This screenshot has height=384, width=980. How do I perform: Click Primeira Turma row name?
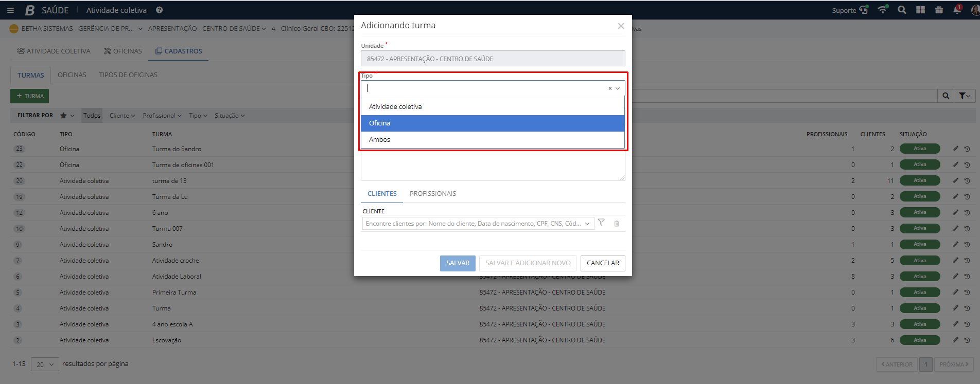pyautogui.click(x=174, y=292)
